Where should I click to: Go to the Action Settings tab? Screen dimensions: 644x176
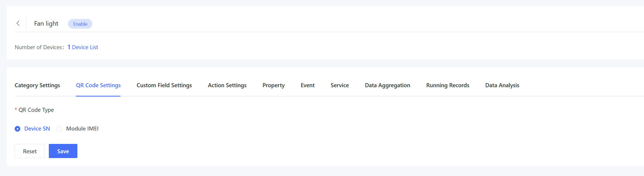(227, 85)
